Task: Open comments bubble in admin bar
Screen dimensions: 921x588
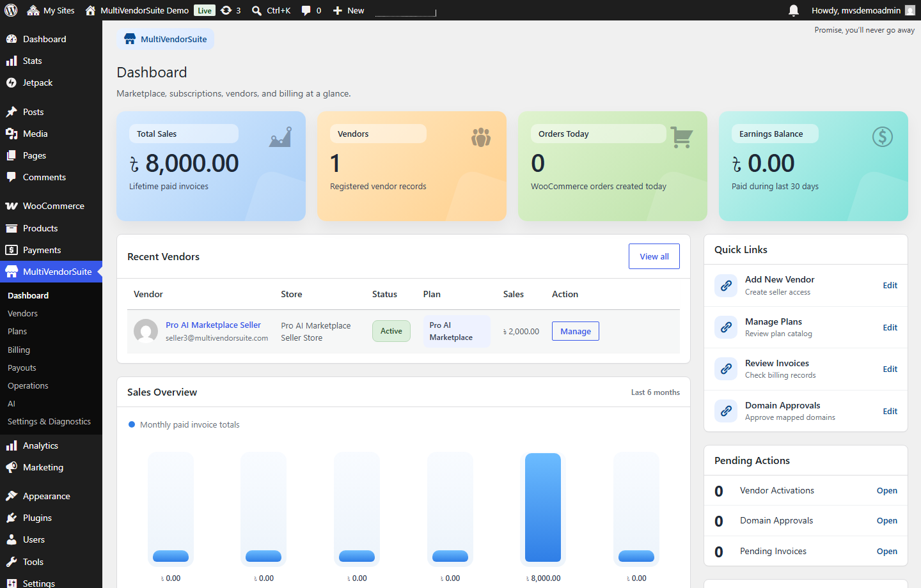Action: point(311,10)
